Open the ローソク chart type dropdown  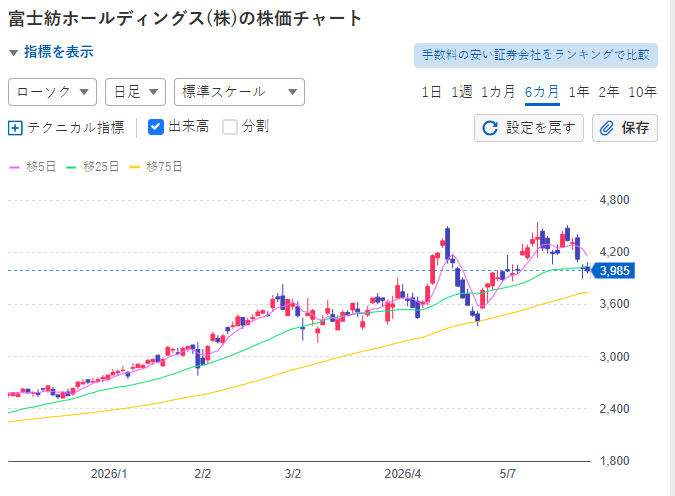(x=53, y=92)
